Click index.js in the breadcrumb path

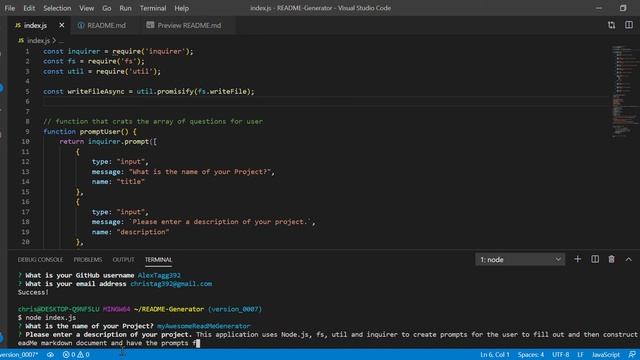pyautogui.click(x=38, y=40)
